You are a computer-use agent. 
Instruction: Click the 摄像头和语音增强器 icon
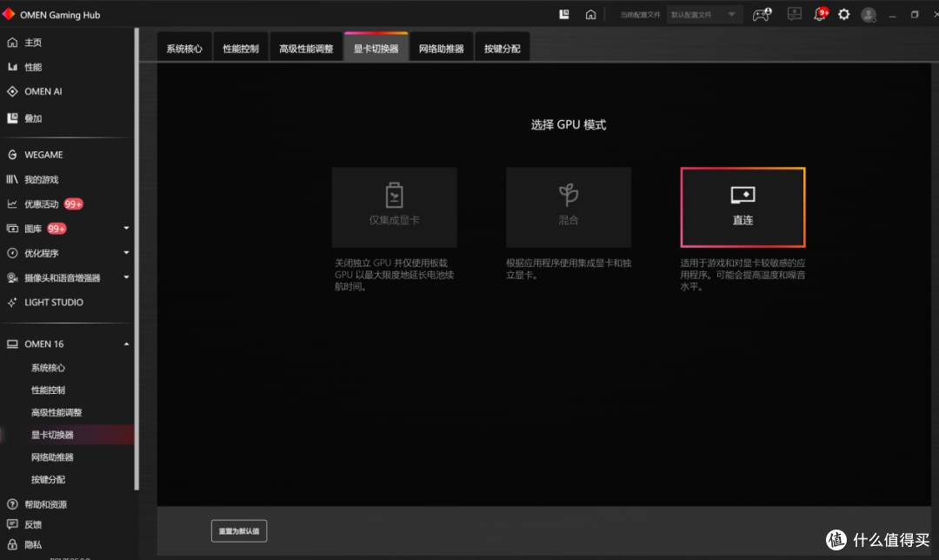point(12,278)
